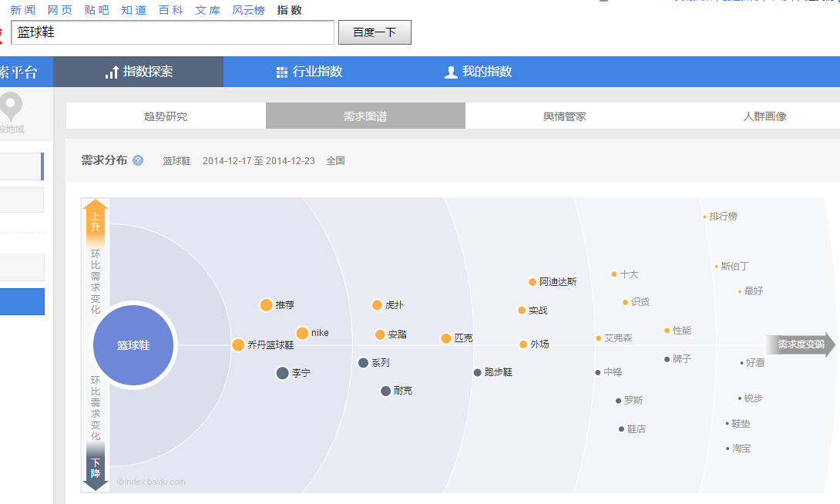Click the 最好 keyword
840x504 pixels.
[753, 291]
